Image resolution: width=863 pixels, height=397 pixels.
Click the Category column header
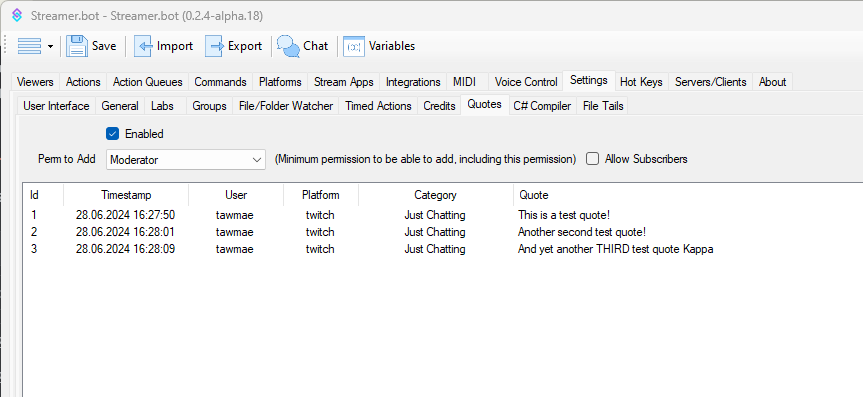[x=435, y=195]
